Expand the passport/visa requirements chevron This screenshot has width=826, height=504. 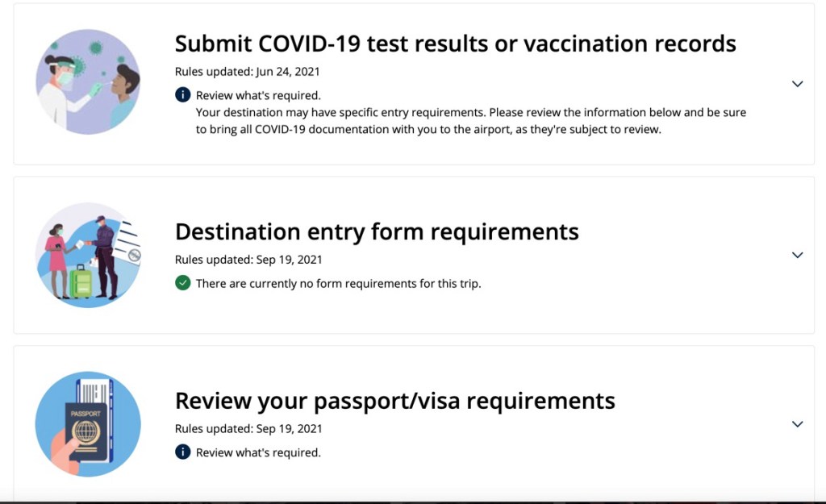[x=797, y=424]
